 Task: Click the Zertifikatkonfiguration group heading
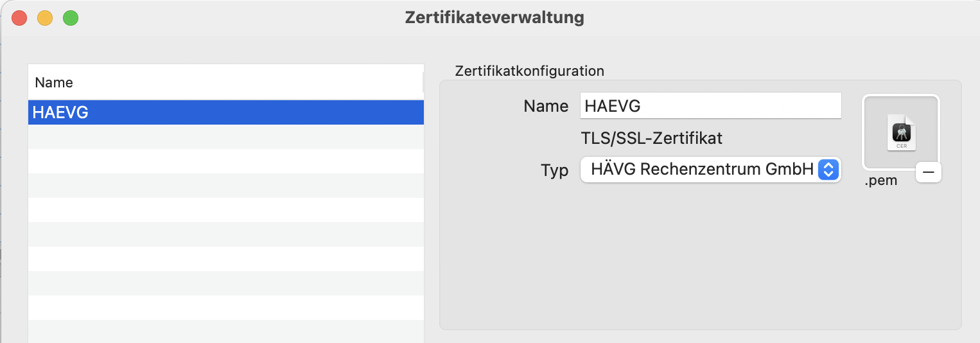[529, 71]
